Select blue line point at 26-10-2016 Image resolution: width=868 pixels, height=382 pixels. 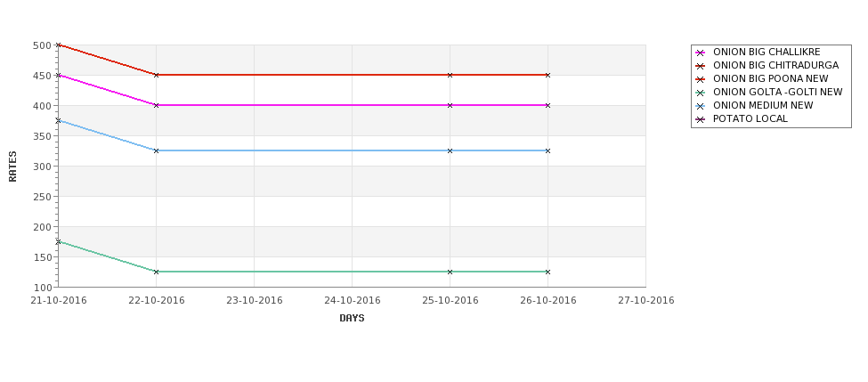(x=548, y=150)
